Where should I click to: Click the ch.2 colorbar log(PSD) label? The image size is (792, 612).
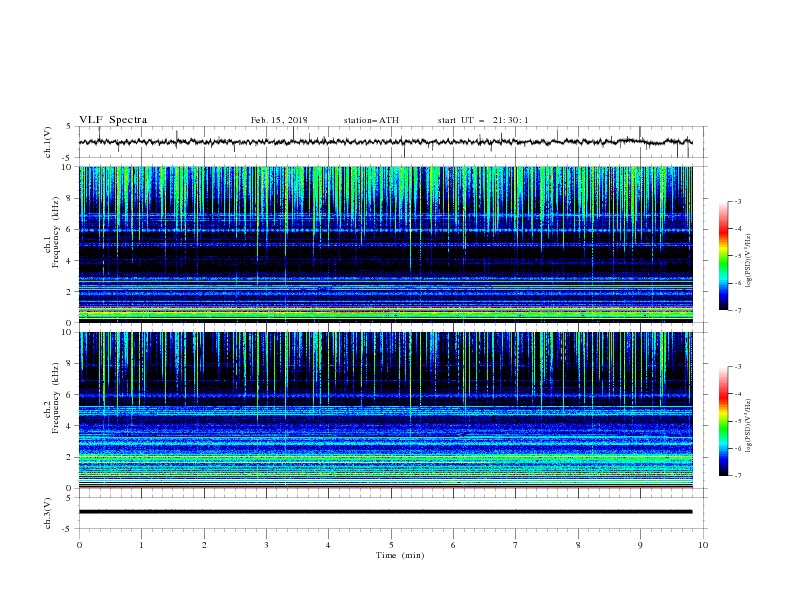(x=749, y=426)
